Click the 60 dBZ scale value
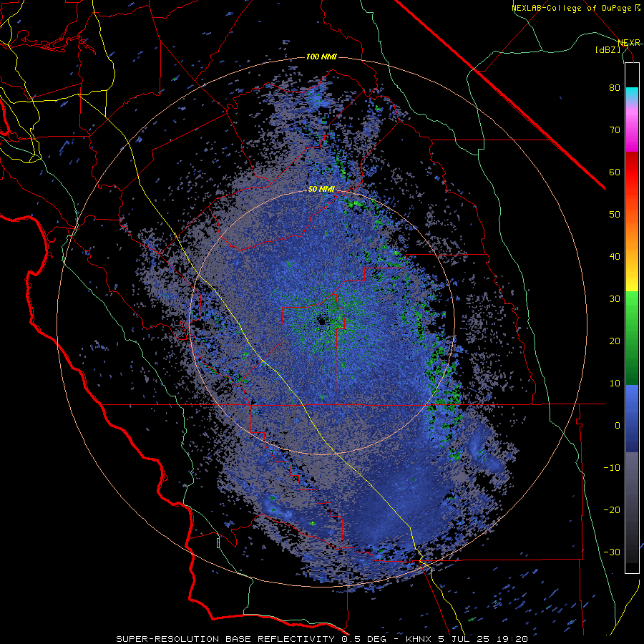This screenshot has width=644, height=644. [615, 172]
